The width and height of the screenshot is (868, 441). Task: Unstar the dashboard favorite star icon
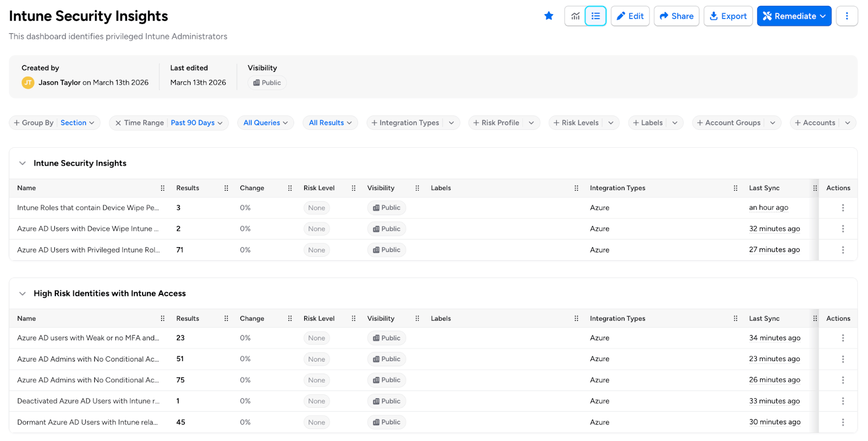(548, 16)
